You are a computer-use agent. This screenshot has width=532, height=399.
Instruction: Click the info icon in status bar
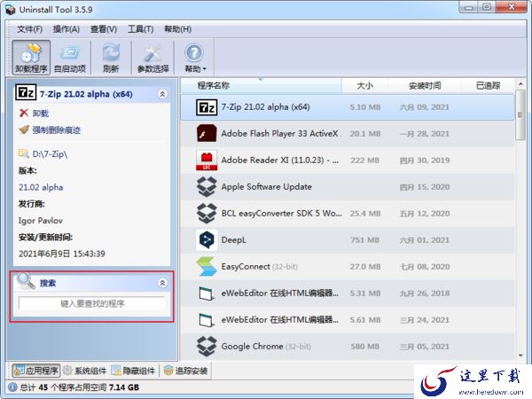pos(12,387)
